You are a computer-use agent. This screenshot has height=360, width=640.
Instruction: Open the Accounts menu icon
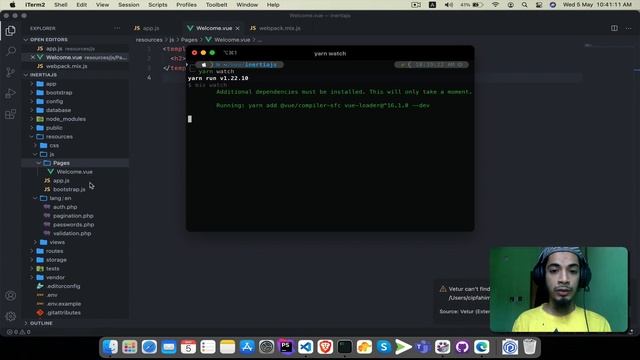11,296
